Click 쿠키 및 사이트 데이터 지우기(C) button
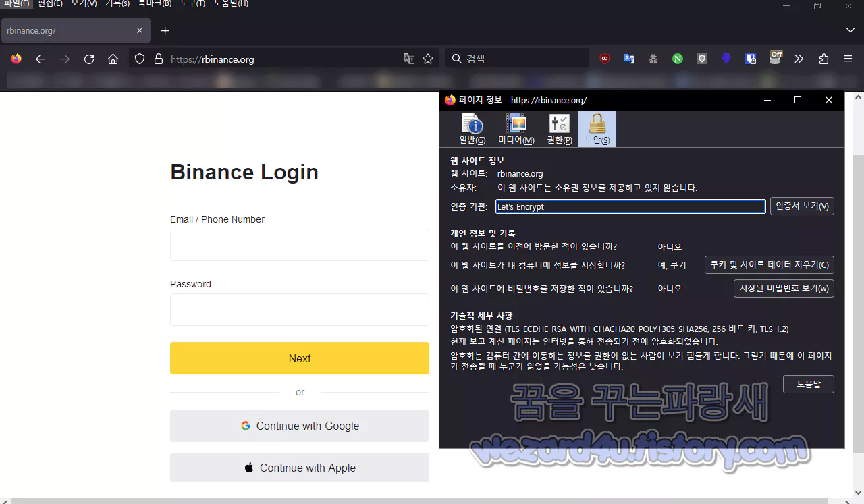Viewport: 864px width, 504px height. point(769,264)
